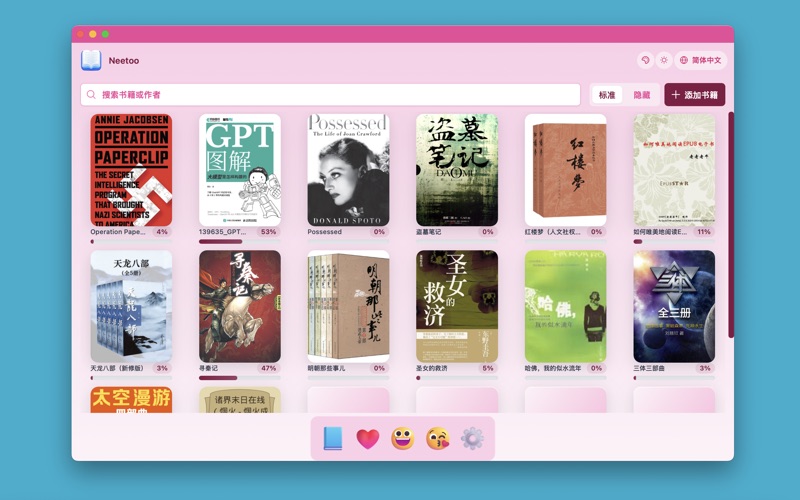
Task: Click the 139635_GPT reading progress bar
Action: (x=240, y=242)
